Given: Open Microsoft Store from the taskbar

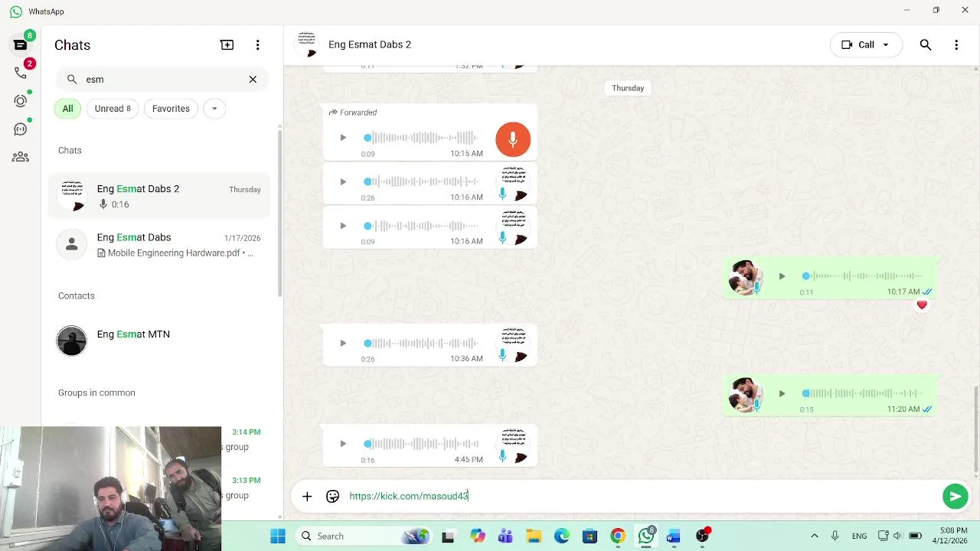Looking at the screenshot, I should (590, 536).
